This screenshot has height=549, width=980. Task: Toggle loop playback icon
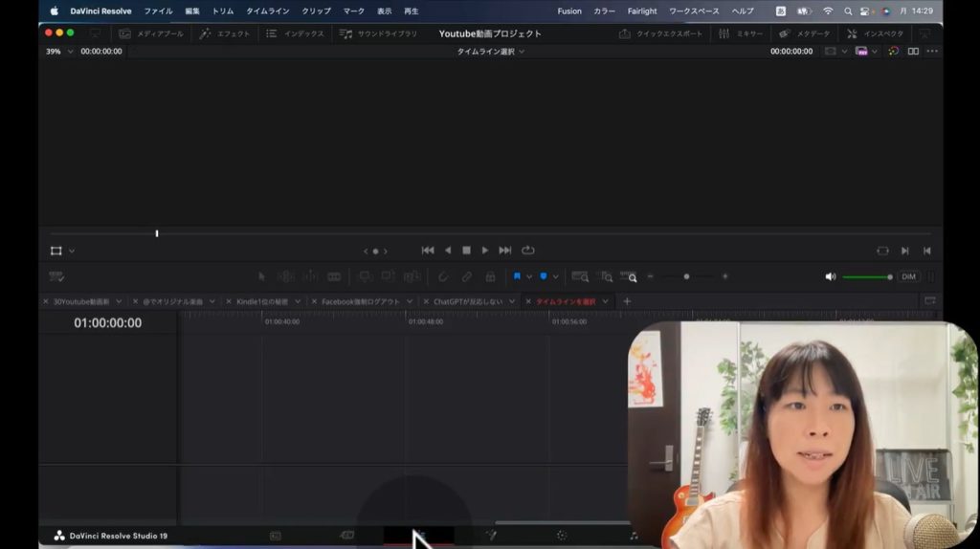pyautogui.click(x=528, y=251)
